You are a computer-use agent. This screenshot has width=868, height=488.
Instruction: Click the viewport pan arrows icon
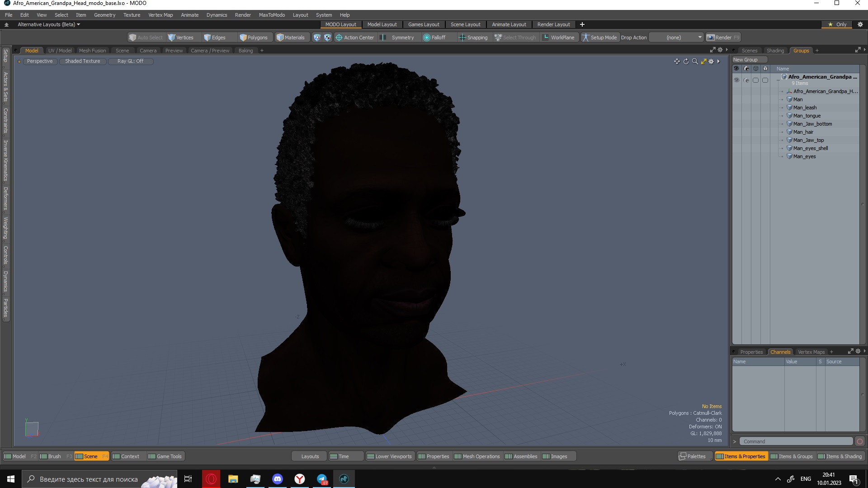pos(677,61)
